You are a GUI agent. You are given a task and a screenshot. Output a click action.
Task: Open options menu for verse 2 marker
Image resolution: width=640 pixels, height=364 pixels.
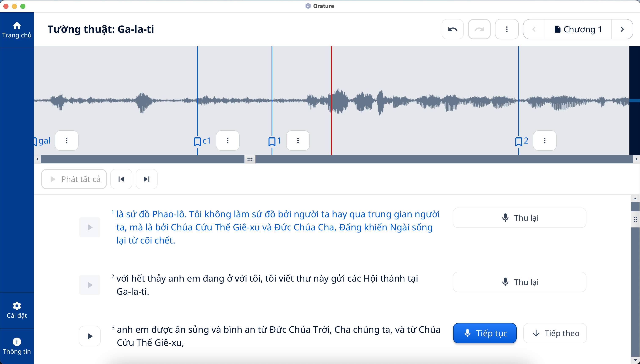point(544,141)
